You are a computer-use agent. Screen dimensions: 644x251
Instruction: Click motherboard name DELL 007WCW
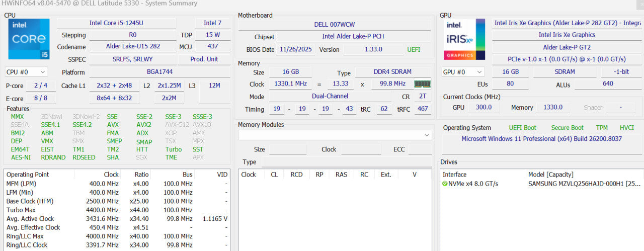(335, 25)
